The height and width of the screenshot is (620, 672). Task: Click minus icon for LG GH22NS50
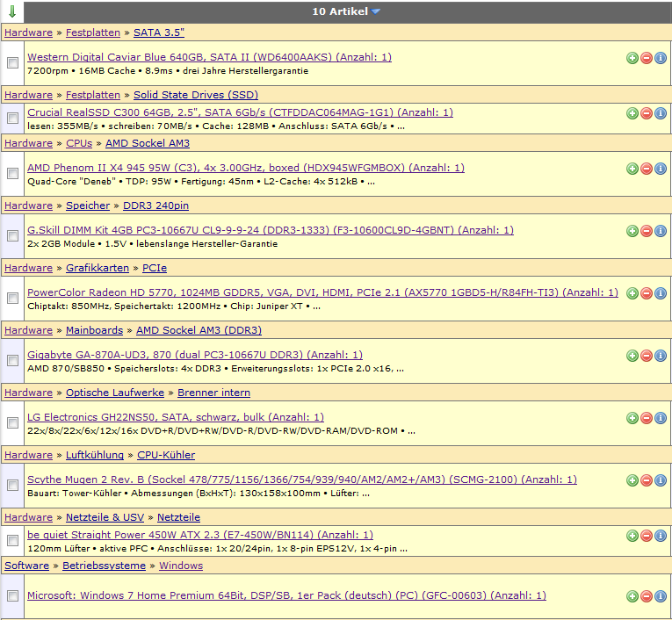coord(647,418)
